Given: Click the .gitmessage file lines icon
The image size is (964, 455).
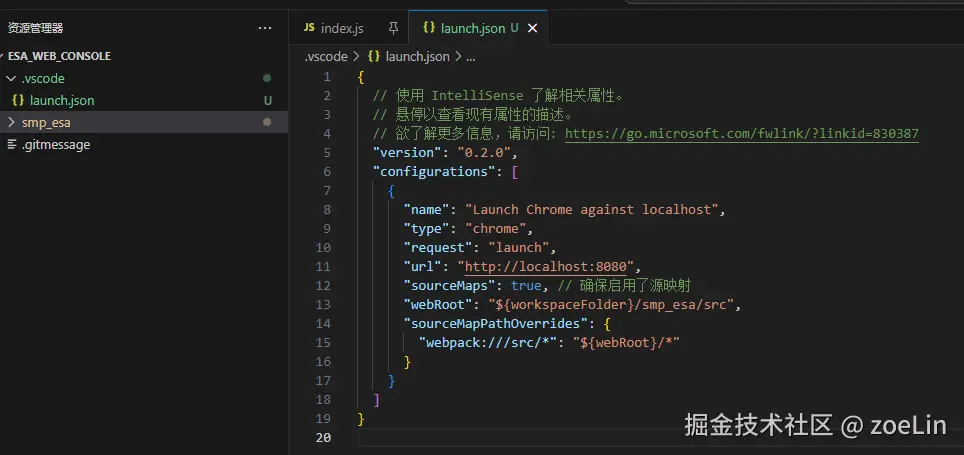Looking at the screenshot, I should click(12, 144).
